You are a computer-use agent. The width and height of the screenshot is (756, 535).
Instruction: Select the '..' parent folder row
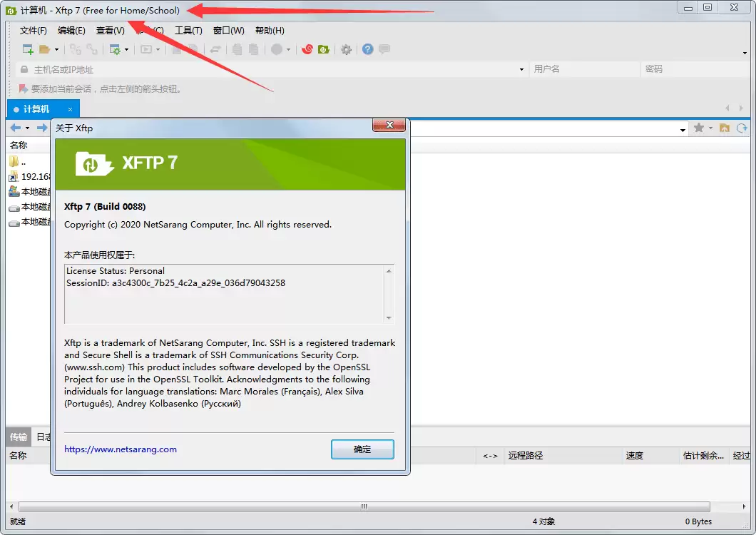pyautogui.click(x=29, y=162)
